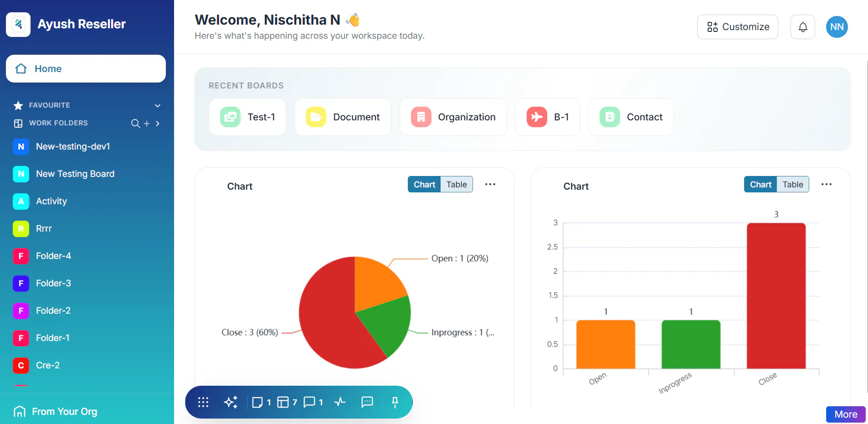Image resolution: width=868 pixels, height=424 pixels.
Task: Open the Customize dashboard button
Action: pyautogui.click(x=738, y=27)
